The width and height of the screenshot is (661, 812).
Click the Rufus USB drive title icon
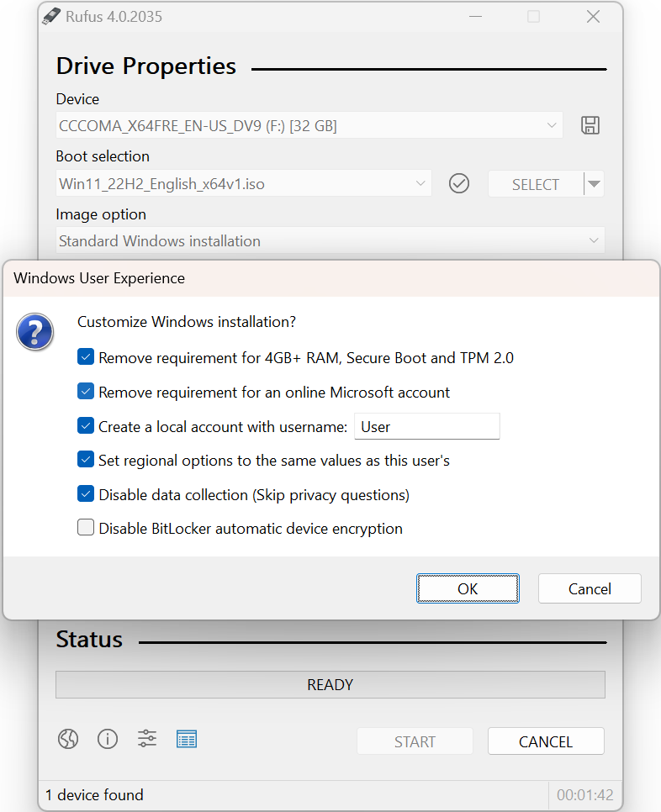click(x=51, y=17)
